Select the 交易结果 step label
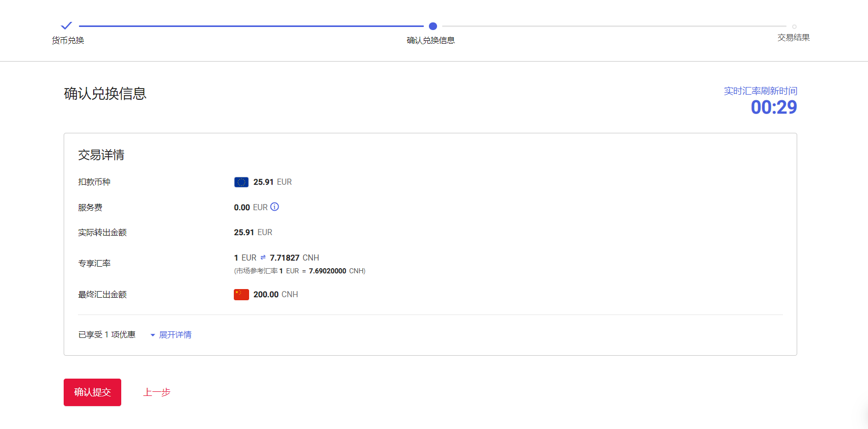Image resolution: width=868 pixels, height=429 pixels. tap(793, 38)
